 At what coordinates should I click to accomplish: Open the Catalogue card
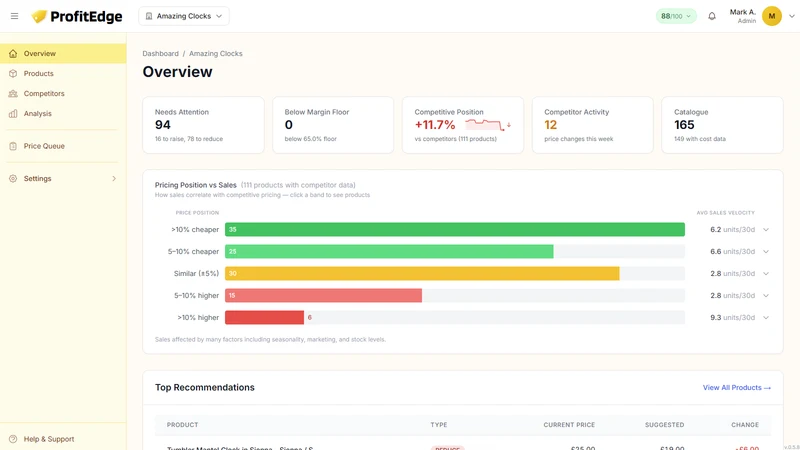pos(722,125)
